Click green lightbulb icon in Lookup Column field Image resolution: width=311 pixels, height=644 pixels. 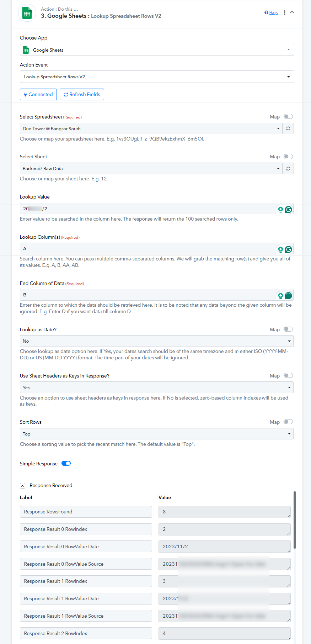280,249
